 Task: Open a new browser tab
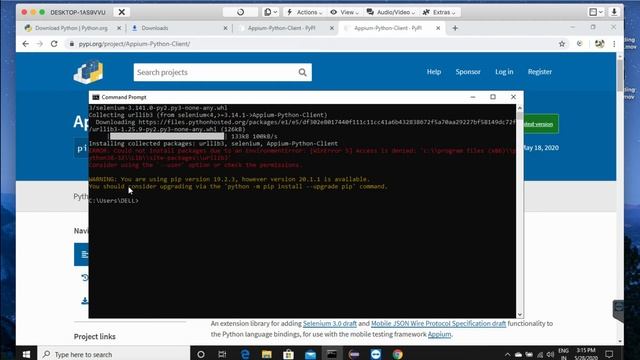[x=455, y=28]
